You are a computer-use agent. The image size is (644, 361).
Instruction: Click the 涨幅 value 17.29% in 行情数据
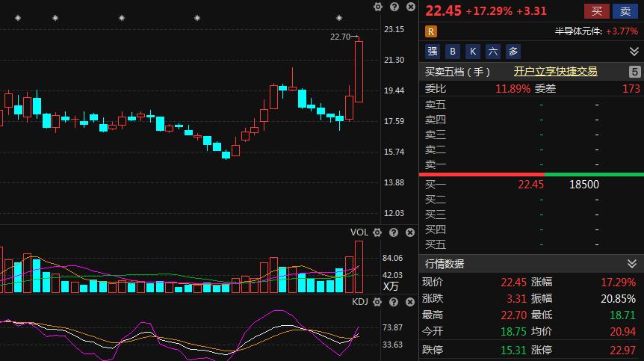coord(618,282)
